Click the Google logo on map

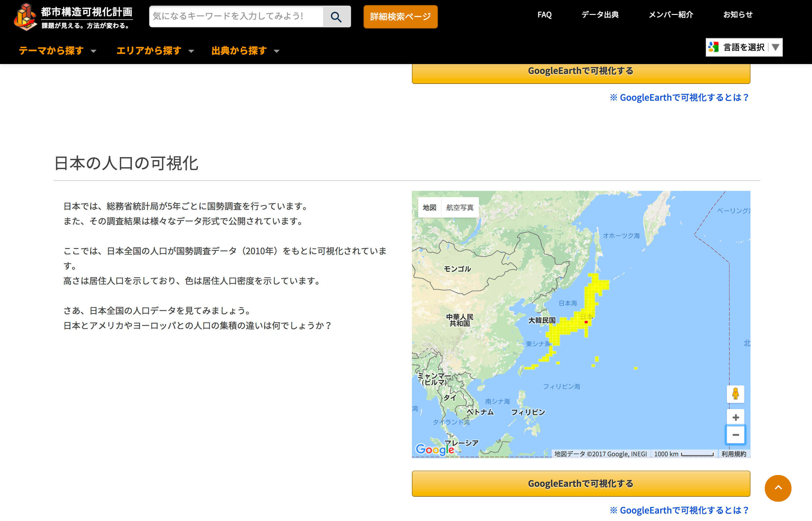(x=435, y=450)
